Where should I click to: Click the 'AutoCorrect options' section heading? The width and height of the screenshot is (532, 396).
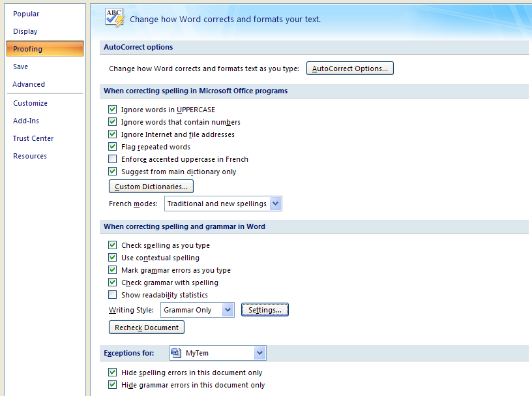[138, 47]
